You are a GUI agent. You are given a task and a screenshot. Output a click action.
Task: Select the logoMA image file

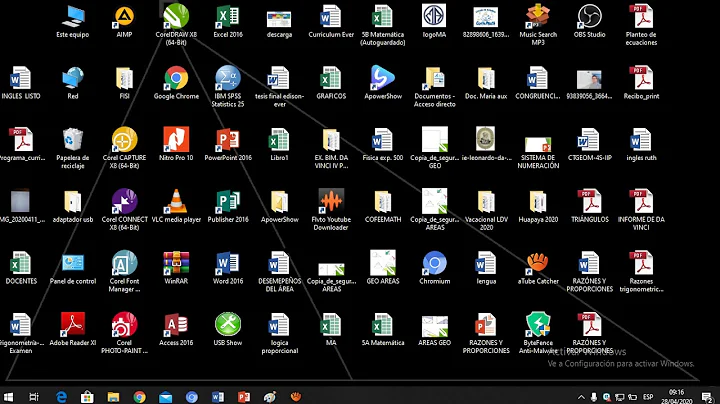pos(434,22)
